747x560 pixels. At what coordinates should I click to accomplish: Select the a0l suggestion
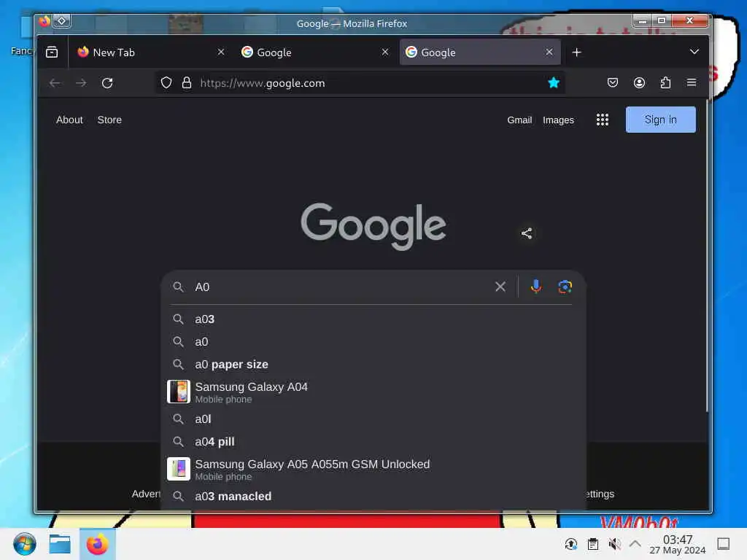pos(373,419)
